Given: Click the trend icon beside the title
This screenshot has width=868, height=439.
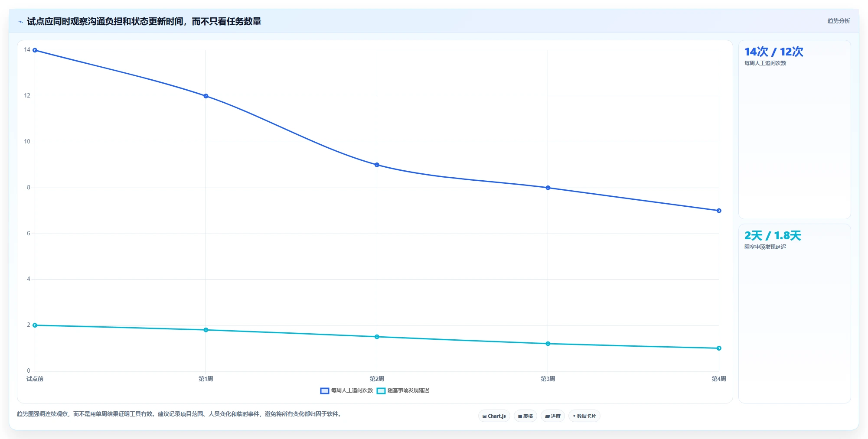Looking at the screenshot, I should [x=20, y=22].
